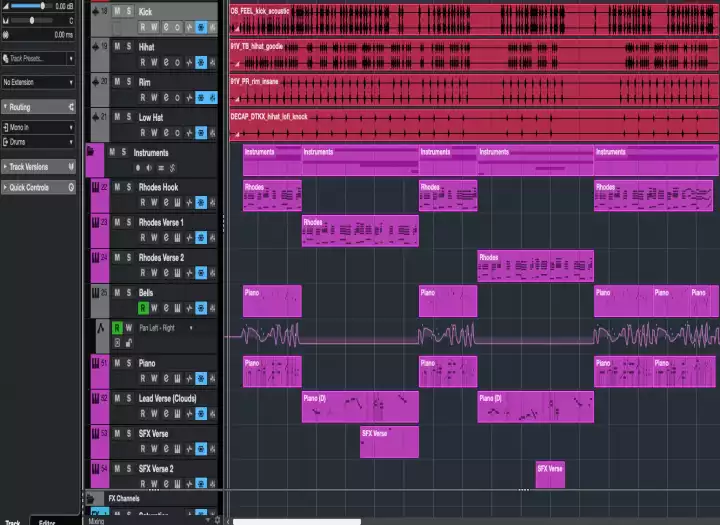The height and width of the screenshot is (525, 720).
Task: Click the freeze icon on Hihat track
Action: point(201,62)
